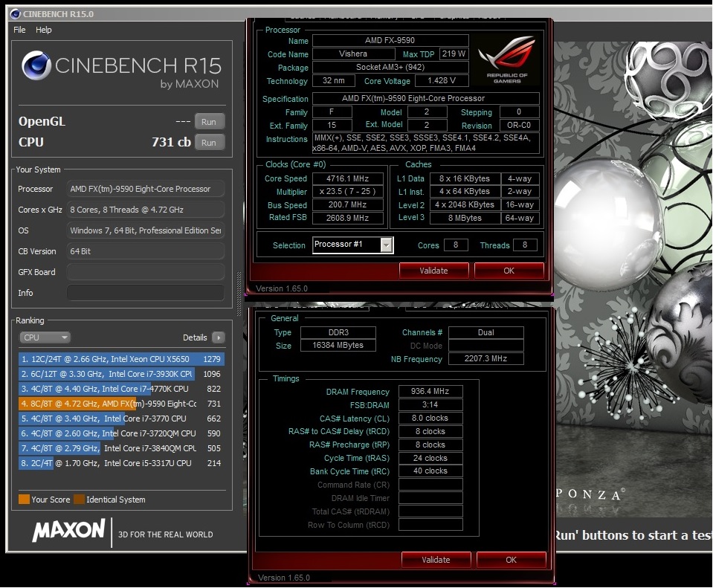Click the brown Identical System legend swatch
713x588 pixels.
tap(79, 500)
